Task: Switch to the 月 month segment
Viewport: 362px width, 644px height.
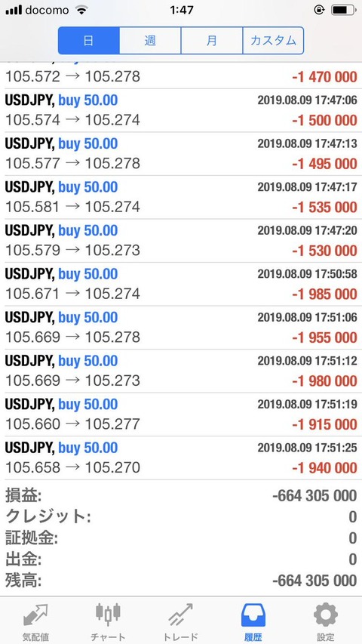Action: click(x=211, y=41)
